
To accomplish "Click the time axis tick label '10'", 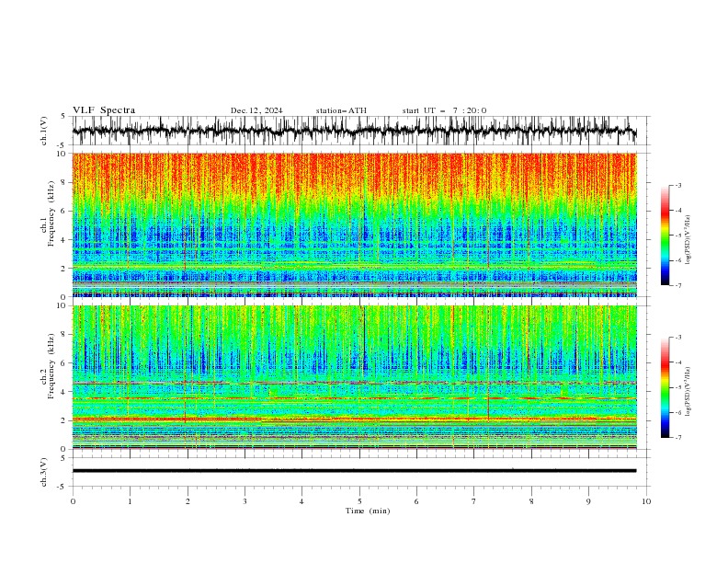I will pos(646,501).
